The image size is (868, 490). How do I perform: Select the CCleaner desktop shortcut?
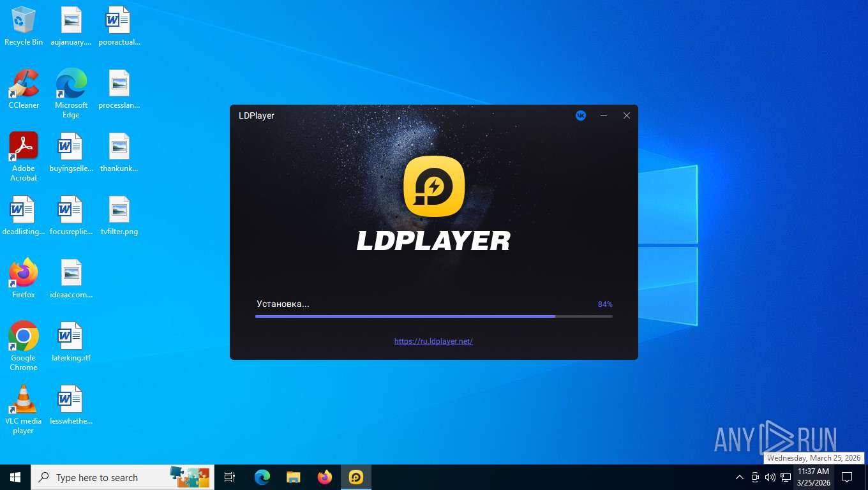click(x=24, y=89)
